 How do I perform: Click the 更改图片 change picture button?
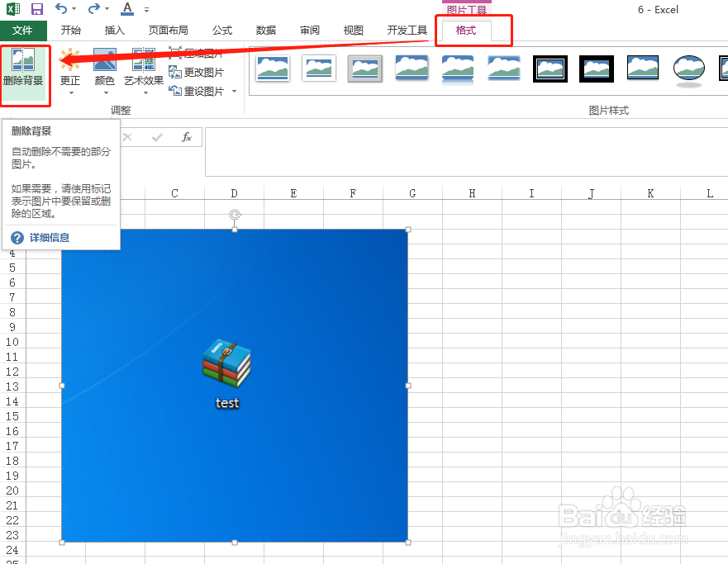pos(196,73)
